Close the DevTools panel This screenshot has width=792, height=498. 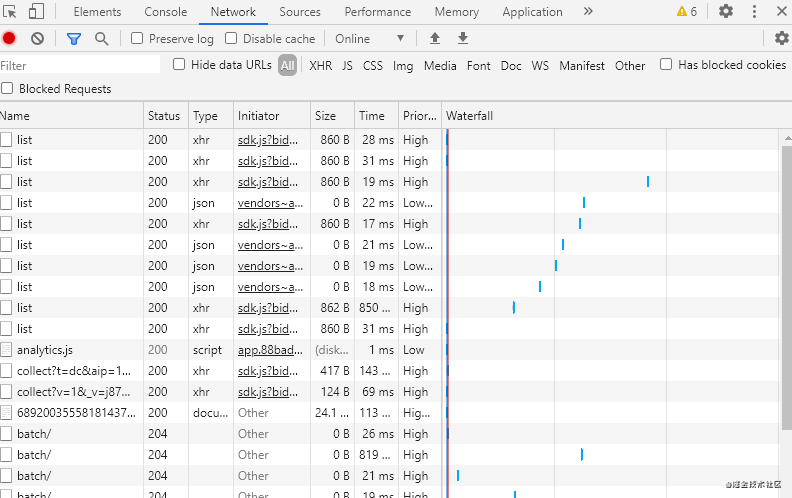click(781, 11)
